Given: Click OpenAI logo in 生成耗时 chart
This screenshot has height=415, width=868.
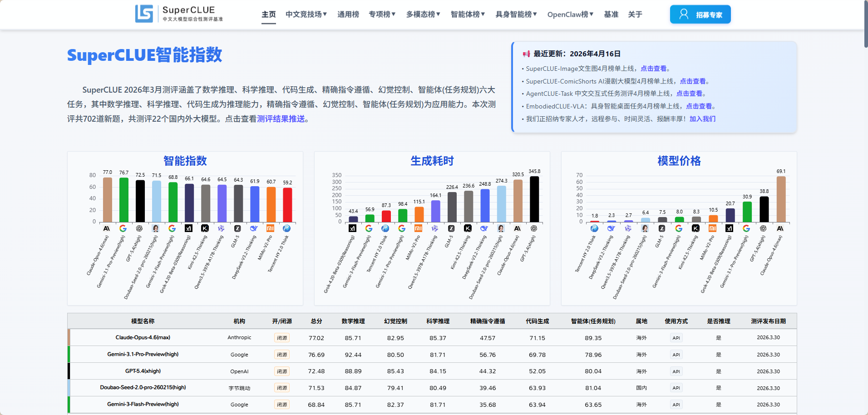Looking at the screenshot, I should tap(534, 228).
